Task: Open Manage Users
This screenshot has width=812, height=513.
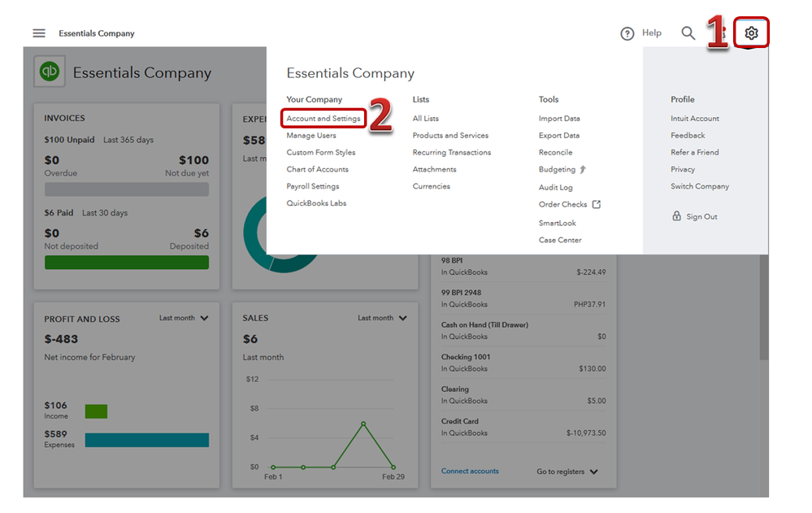Action: [x=311, y=135]
